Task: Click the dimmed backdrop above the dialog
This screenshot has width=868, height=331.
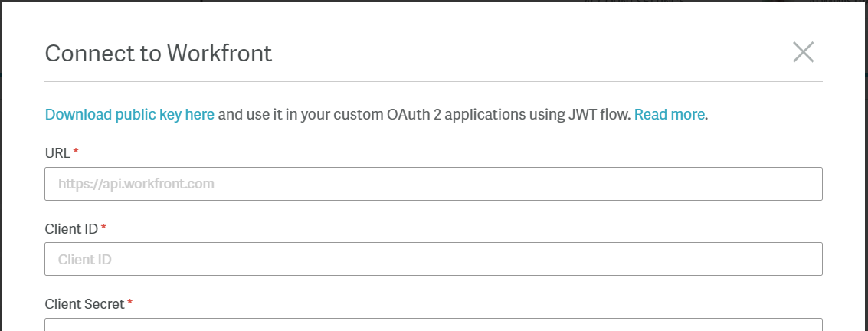Action: click(383, 1)
